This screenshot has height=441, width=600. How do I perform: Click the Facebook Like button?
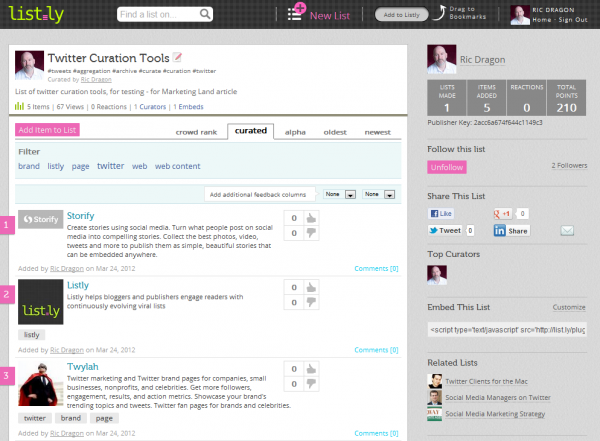point(441,214)
